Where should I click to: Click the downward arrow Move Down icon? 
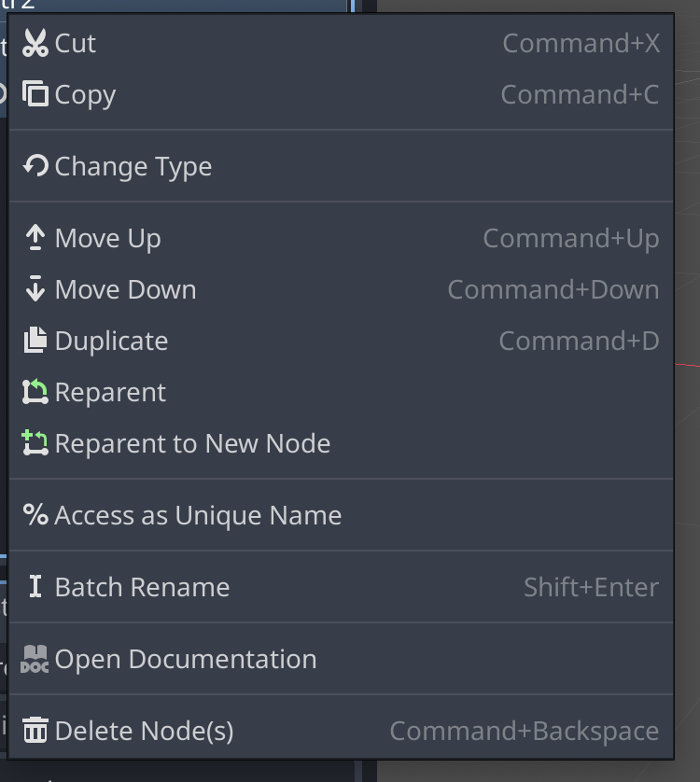pyautogui.click(x=35, y=289)
